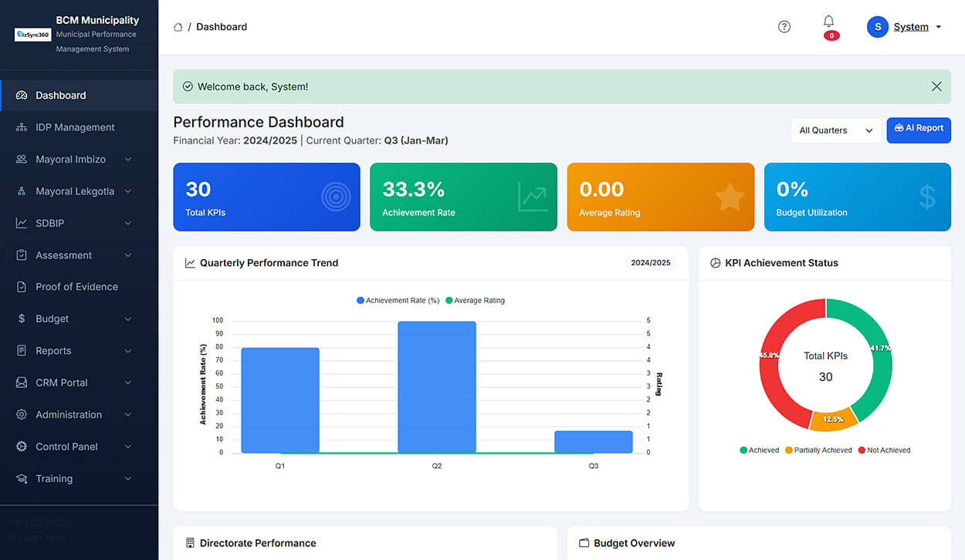965x560 pixels.
Task: Click the home icon in breadcrumb
Action: [x=178, y=27]
